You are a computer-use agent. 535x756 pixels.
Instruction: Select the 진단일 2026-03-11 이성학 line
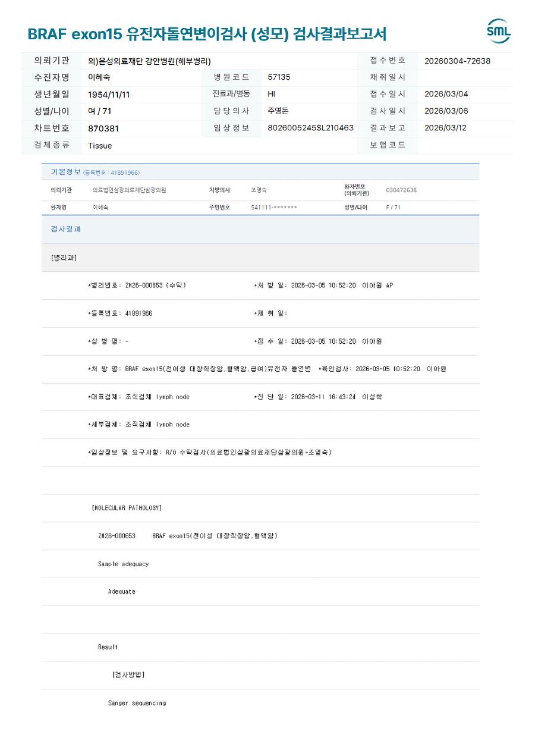317,397
